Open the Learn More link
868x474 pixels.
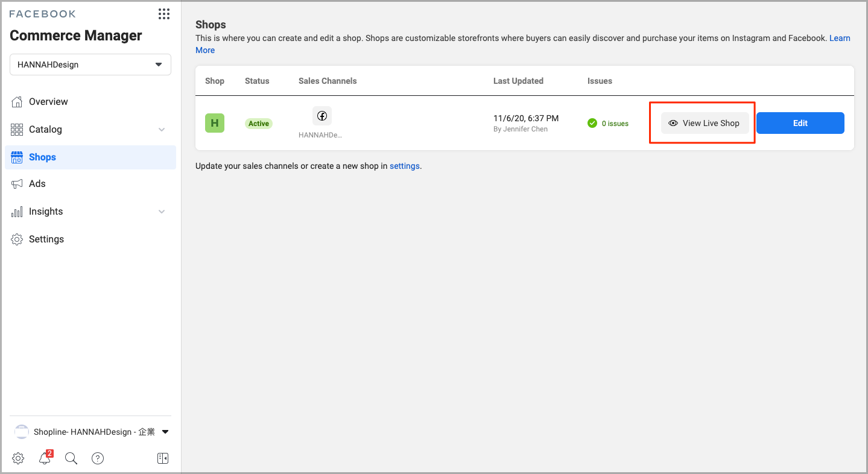(840, 38)
